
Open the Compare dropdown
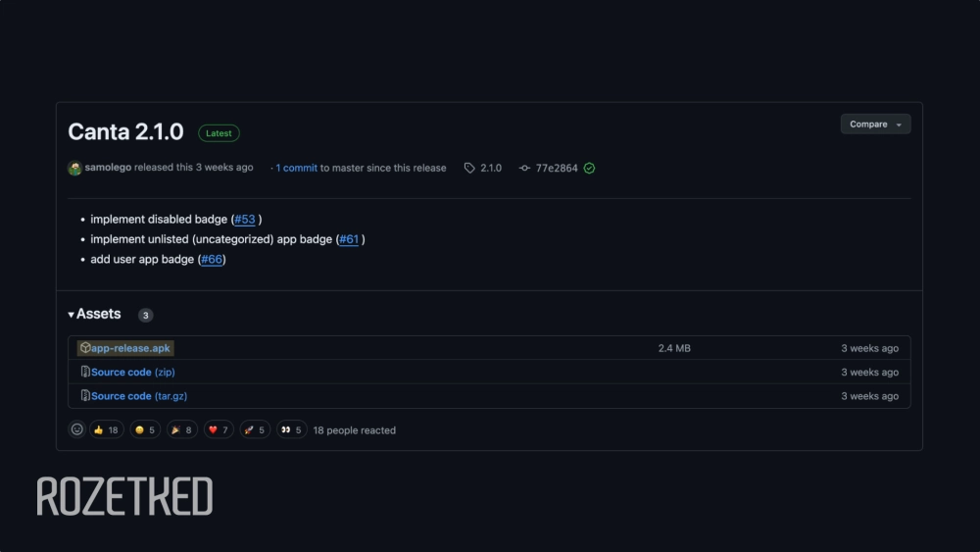click(x=875, y=125)
